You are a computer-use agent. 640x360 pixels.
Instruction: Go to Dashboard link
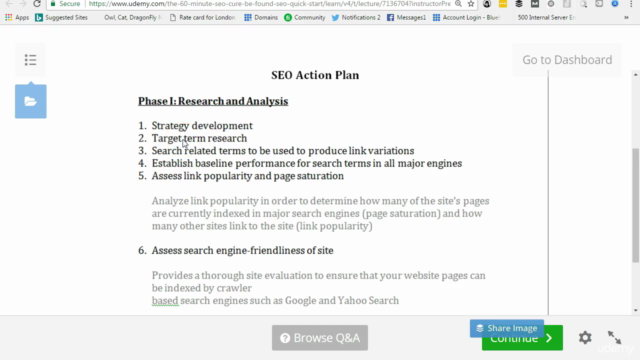click(567, 60)
